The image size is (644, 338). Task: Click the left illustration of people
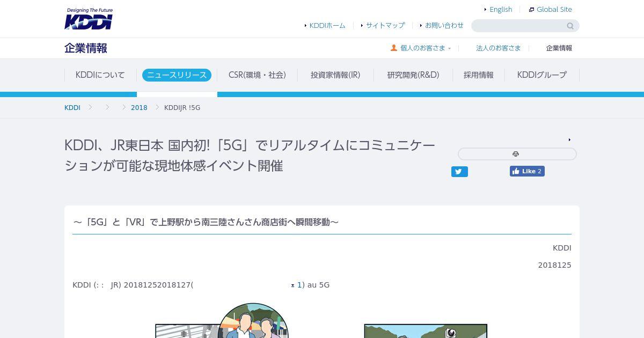pos(222,321)
